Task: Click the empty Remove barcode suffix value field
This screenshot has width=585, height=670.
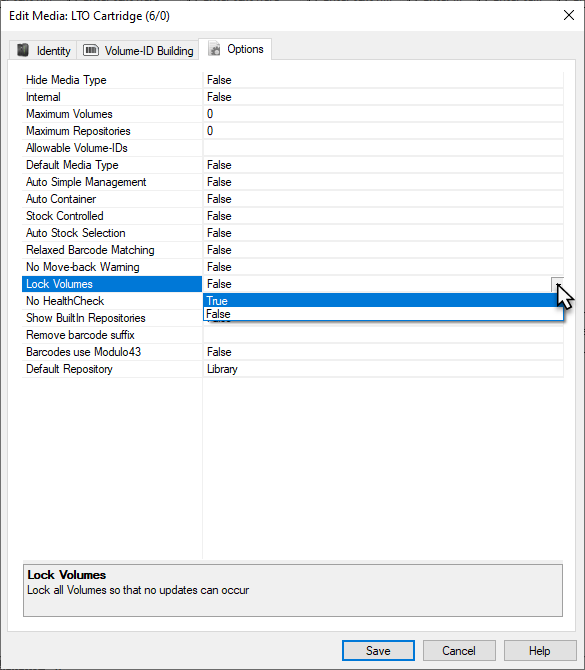Action: tap(383, 335)
